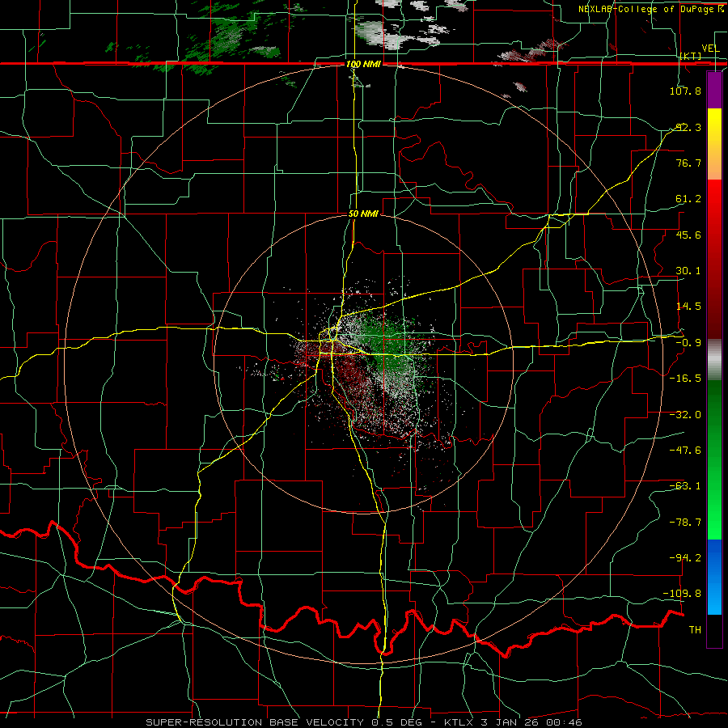Click the blue segment of color bar

point(714,577)
